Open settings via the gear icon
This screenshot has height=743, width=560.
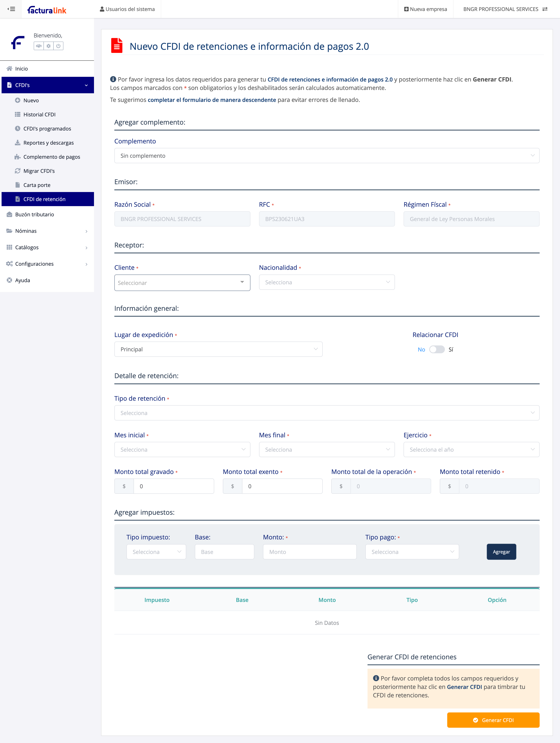pos(49,46)
